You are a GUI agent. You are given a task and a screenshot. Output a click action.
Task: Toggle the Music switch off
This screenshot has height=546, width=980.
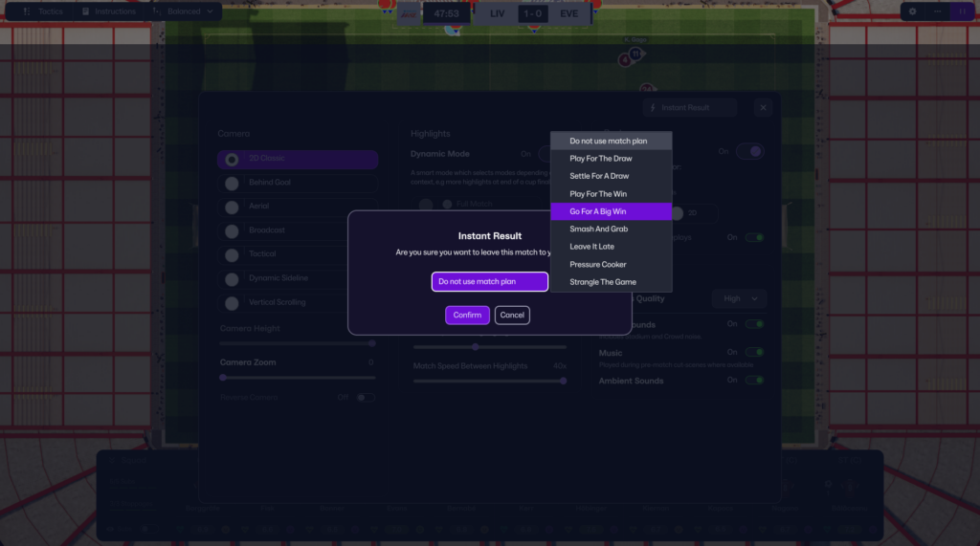click(754, 353)
